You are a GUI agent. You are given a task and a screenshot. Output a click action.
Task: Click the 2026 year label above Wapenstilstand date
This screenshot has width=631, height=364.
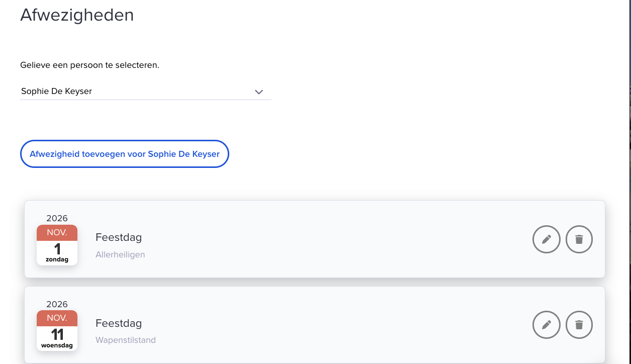pyautogui.click(x=57, y=304)
